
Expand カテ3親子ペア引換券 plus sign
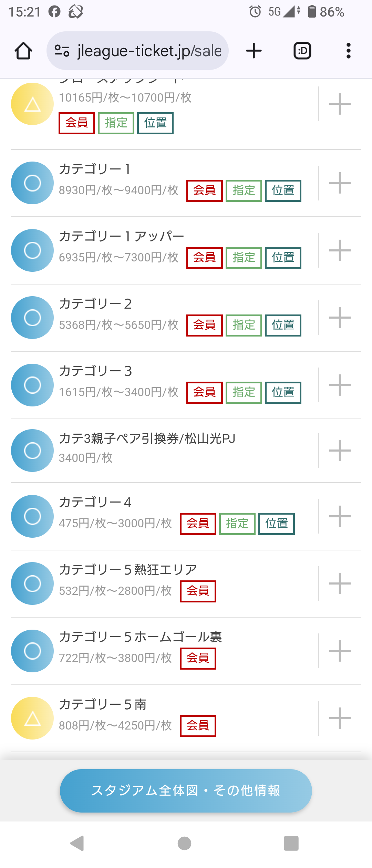pyautogui.click(x=340, y=451)
